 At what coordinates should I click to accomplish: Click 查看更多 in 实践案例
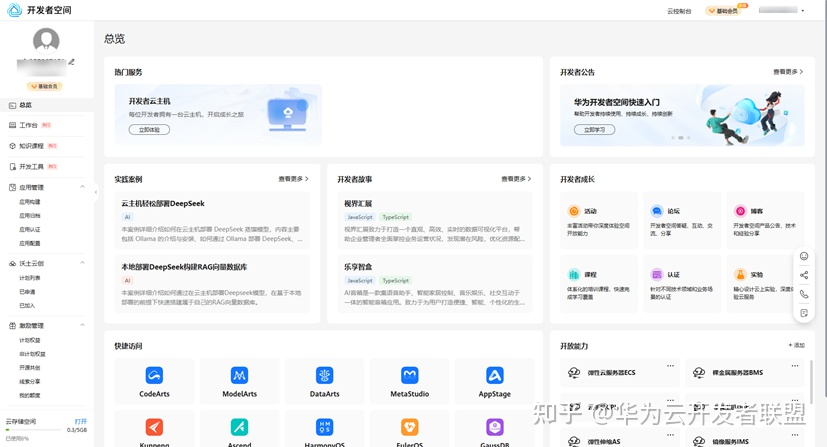click(293, 179)
